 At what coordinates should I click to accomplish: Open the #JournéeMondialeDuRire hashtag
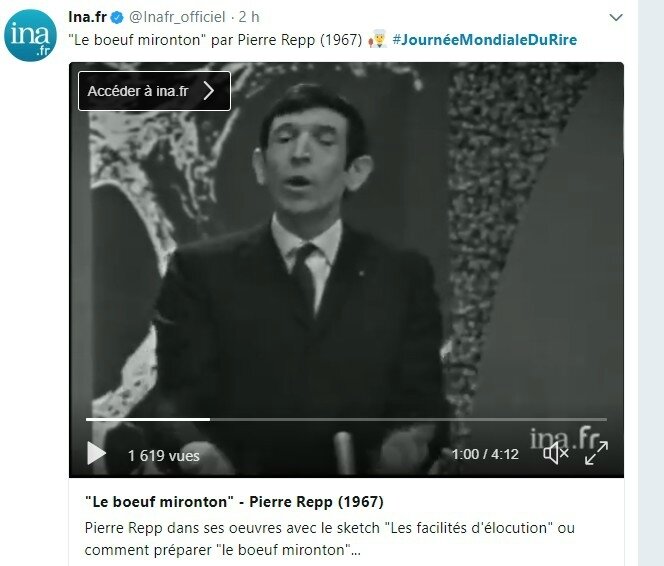(x=484, y=40)
